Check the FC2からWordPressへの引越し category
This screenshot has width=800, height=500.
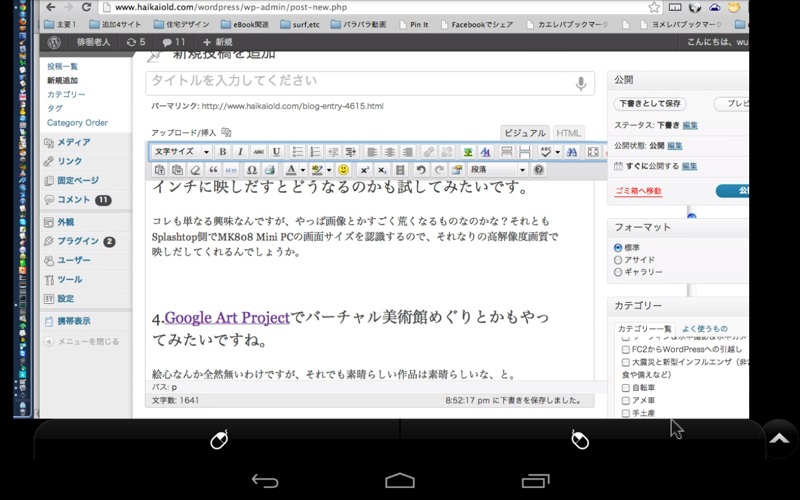click(x=626, y=349)
